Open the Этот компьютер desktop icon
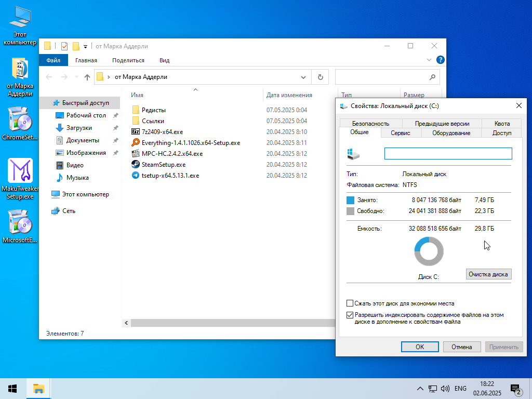This screenshot has width=532, height=399. pos(20,26)
